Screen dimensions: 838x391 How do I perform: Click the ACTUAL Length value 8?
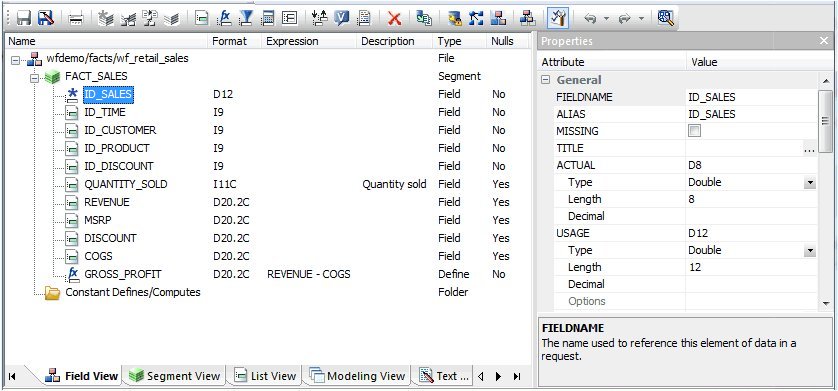(751, 199)
